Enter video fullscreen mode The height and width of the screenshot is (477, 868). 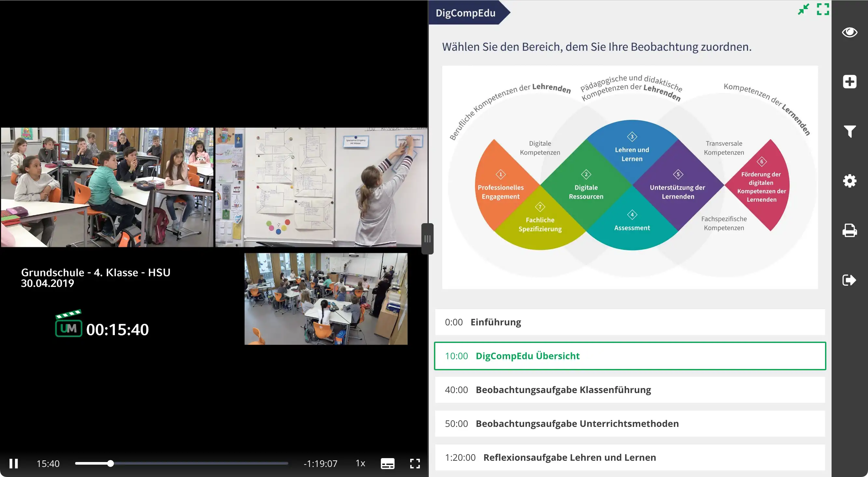415,464
